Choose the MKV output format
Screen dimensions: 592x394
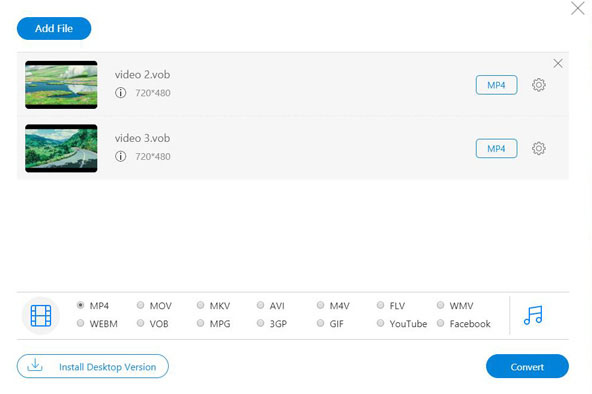point(200,305)
